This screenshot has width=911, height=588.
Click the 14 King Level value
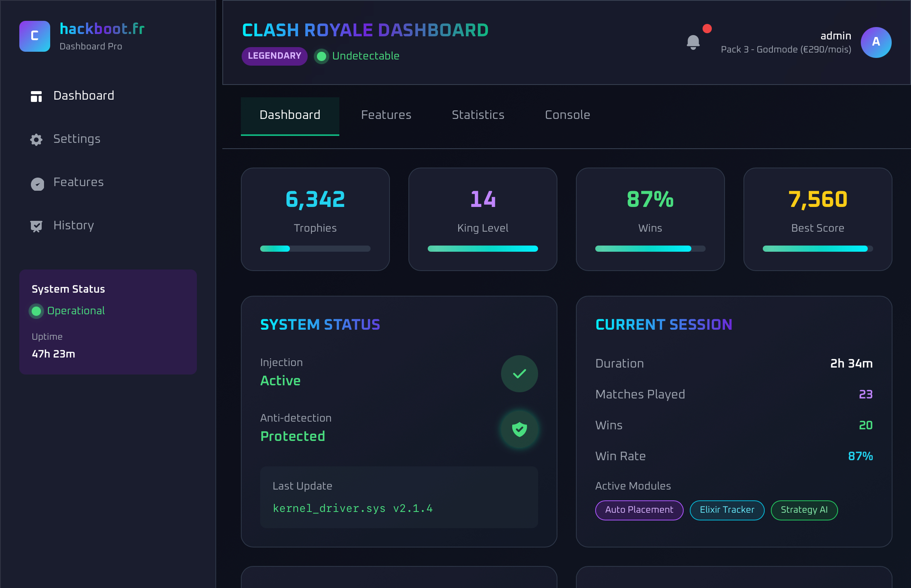(x=483, y=200)
